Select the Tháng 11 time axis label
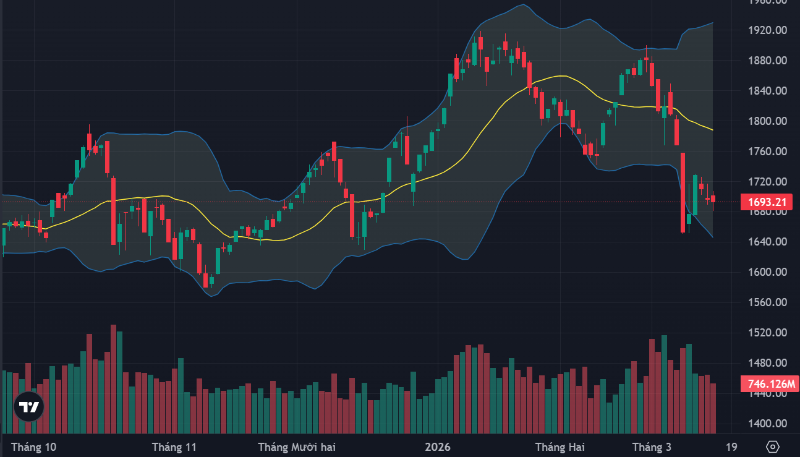800x457 pixels. [x=174, y=446]
